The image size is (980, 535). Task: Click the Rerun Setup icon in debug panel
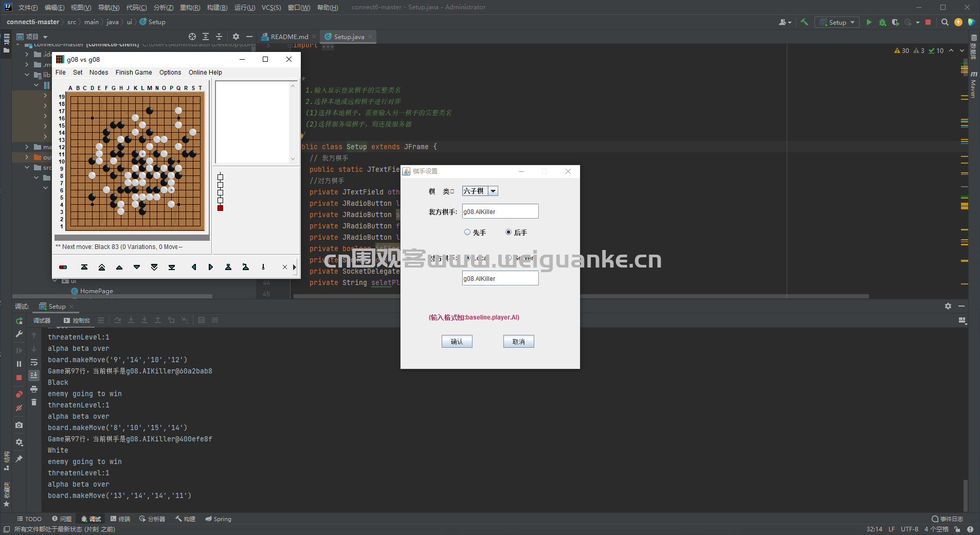coord(19,320)
